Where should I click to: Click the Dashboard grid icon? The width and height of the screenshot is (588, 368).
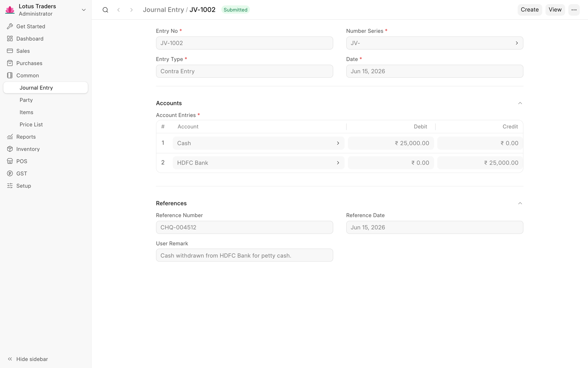coord(10,39)
